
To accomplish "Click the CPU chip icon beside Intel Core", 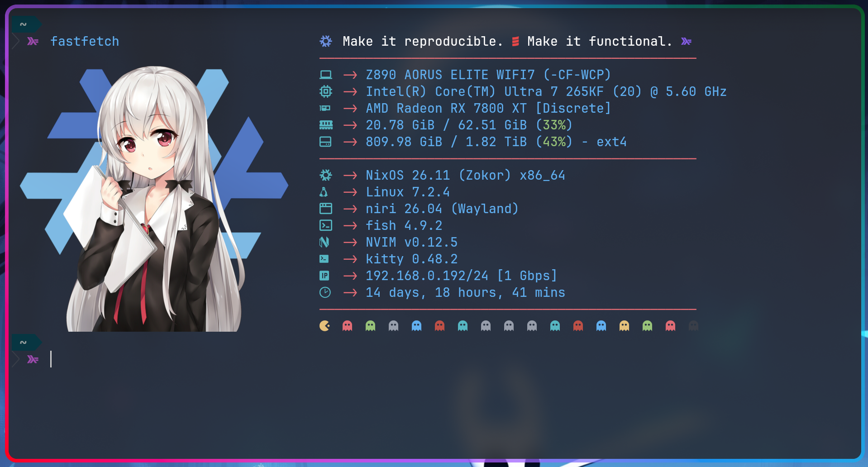I will click(x=326, y=91).
